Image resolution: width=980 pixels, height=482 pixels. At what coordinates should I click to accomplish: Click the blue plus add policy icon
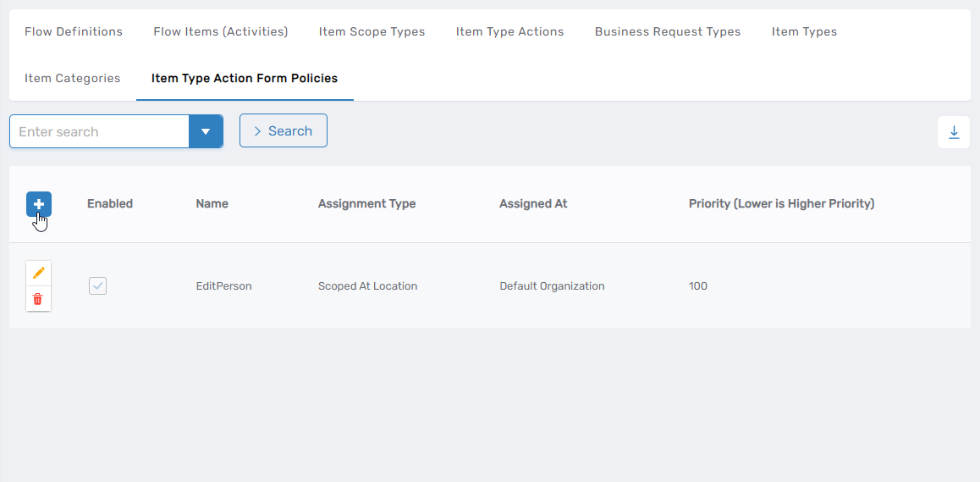[39, 204]
